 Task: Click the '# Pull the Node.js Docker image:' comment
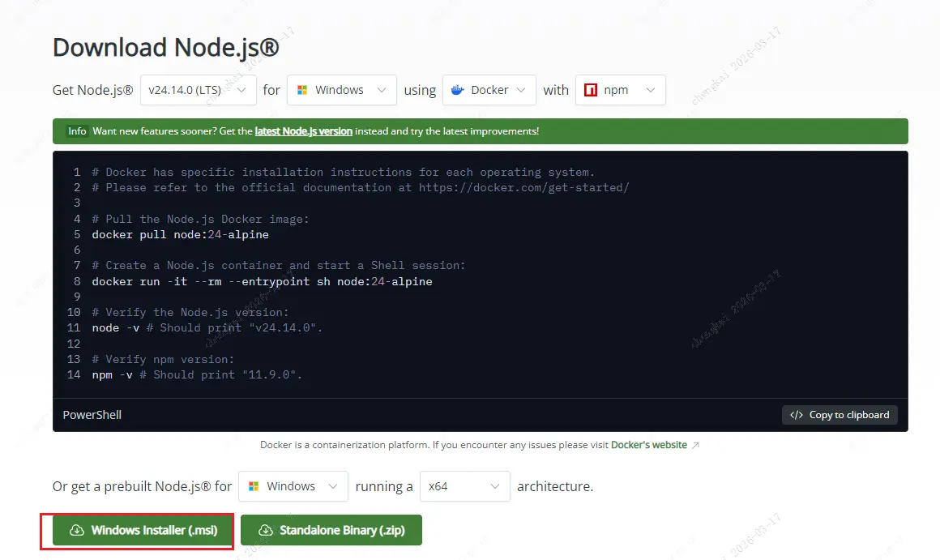pyautogui.click(x=200, y=219)
